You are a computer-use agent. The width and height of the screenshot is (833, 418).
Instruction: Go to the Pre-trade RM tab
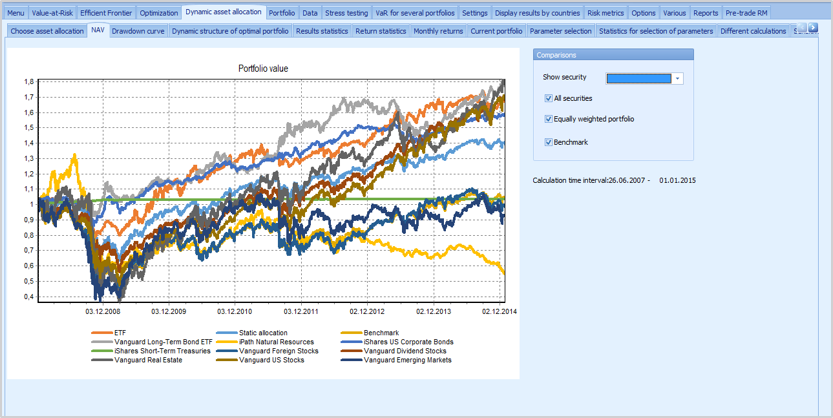click(746, 13)
